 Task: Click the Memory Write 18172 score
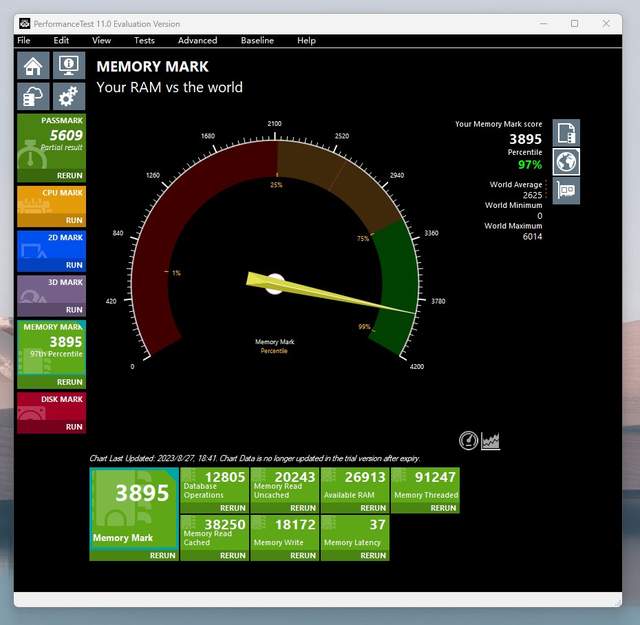click(295, 525)
